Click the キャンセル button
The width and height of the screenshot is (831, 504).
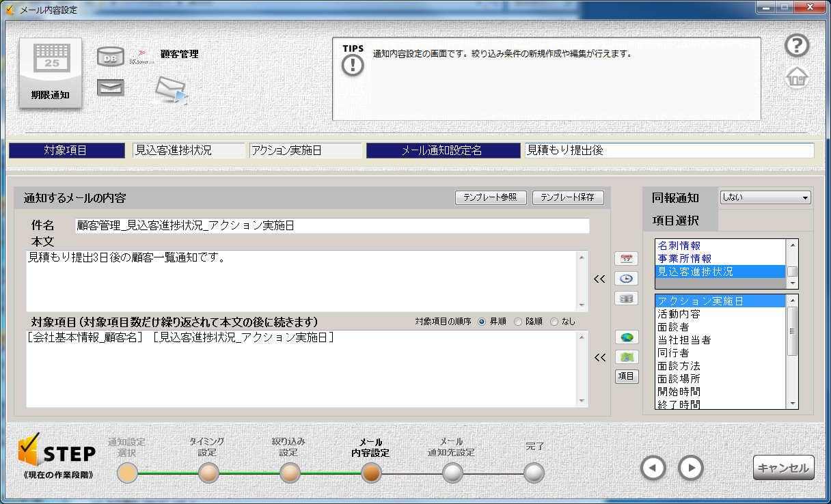783,468
